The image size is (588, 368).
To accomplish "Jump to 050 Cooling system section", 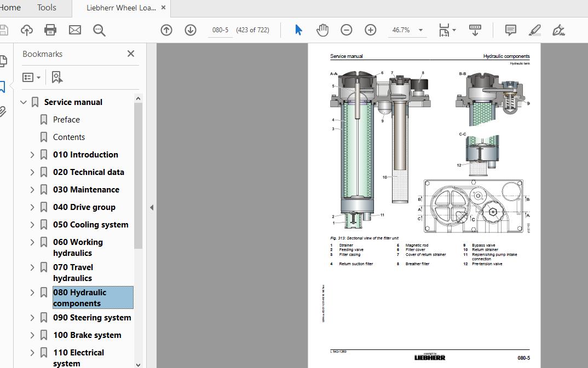I will [x=91, y=225].
